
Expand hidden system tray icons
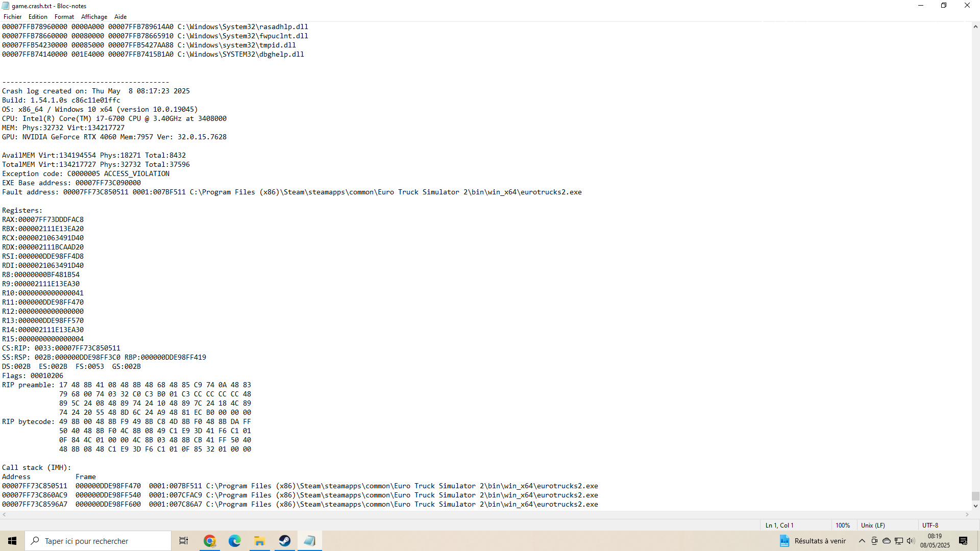862,541
